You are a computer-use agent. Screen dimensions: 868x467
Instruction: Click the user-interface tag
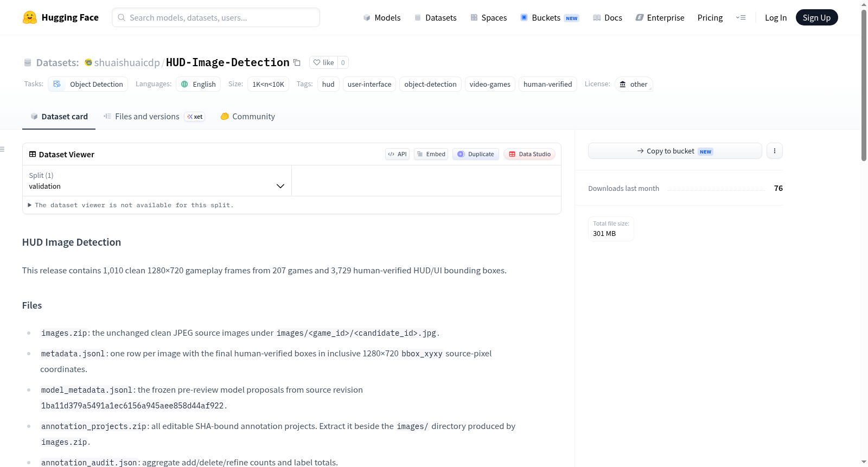[369, 84]
